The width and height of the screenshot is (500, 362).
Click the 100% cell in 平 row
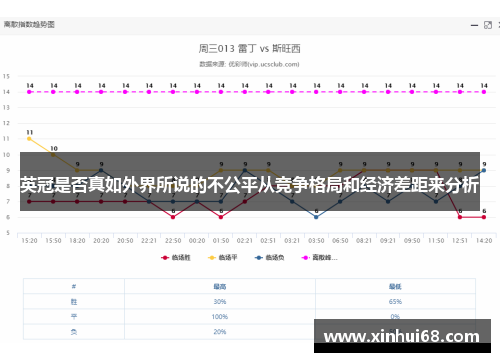(220, 317)
